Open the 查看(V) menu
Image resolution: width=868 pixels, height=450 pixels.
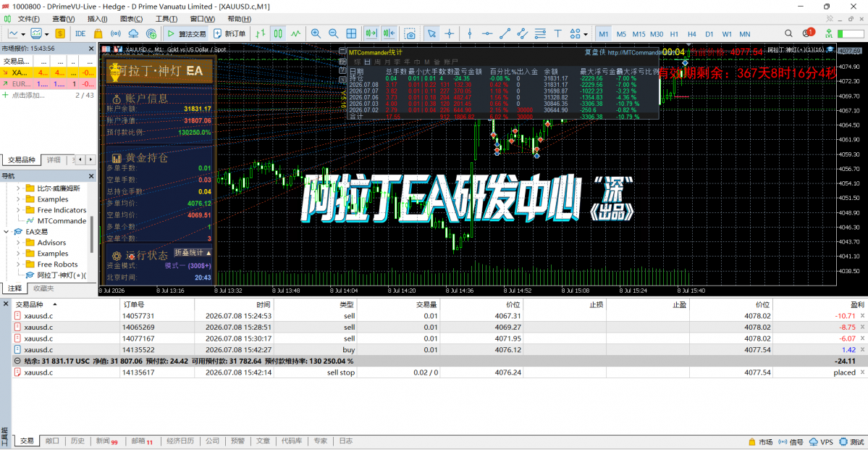[63, 19]
